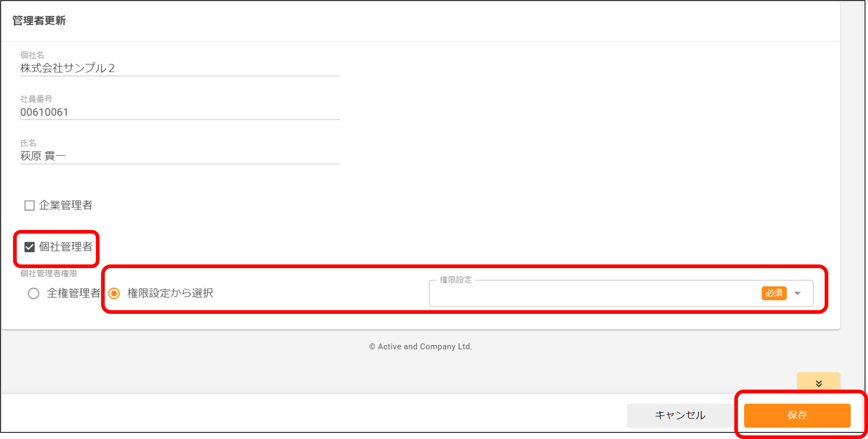Click the 個社管理者権限 section label
868x439 pixels.
click(x=49, y=273)
